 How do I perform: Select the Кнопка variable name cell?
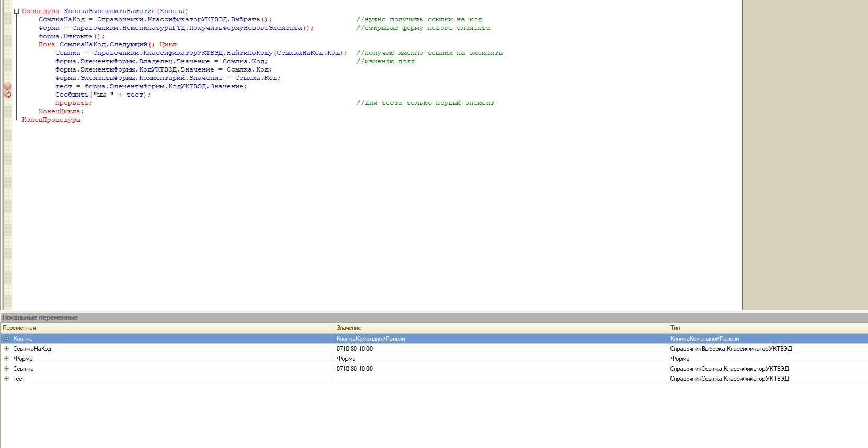(x=23, y=339)
